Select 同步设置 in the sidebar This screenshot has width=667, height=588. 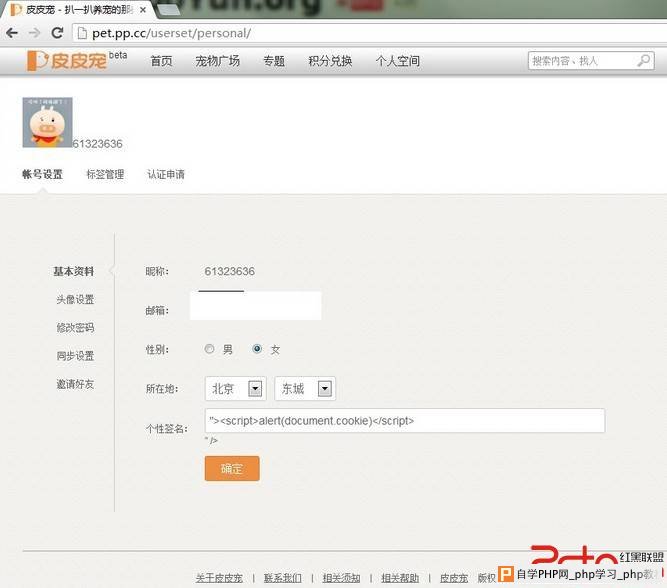coord(75,355)
